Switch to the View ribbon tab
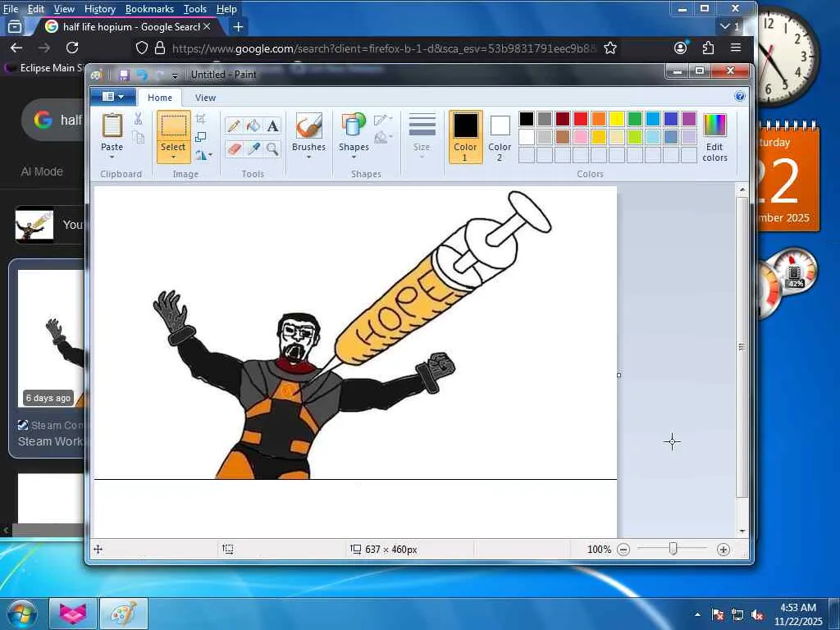Viewport: 840px width, 630px height. click(205, 98)
